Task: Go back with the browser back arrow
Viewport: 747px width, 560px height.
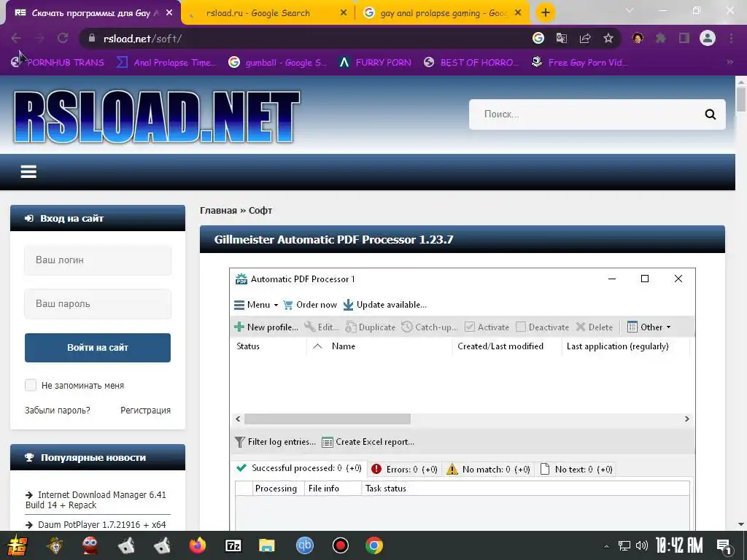Action: point(16,38)
